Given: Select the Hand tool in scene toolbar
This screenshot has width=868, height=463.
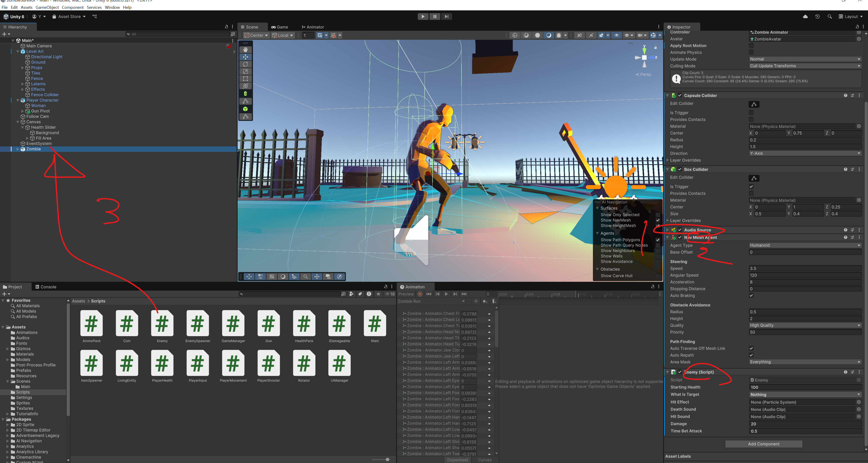Looking at the screenshot, I should 245,49.
